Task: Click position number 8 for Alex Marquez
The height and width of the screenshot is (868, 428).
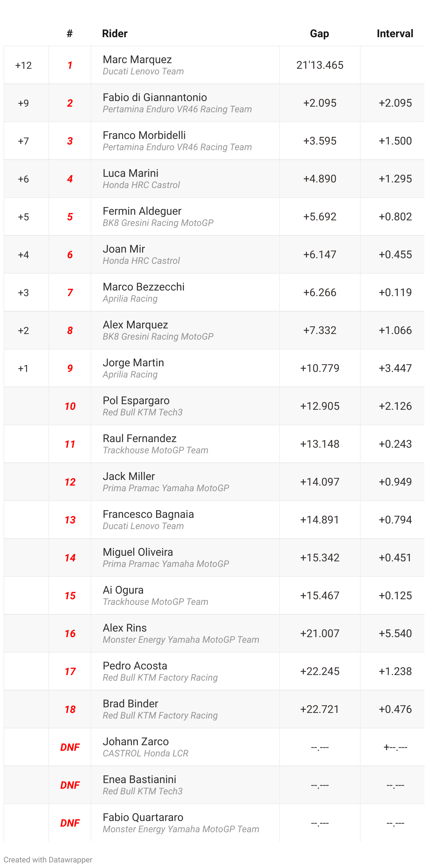Action: coord(70,330)
